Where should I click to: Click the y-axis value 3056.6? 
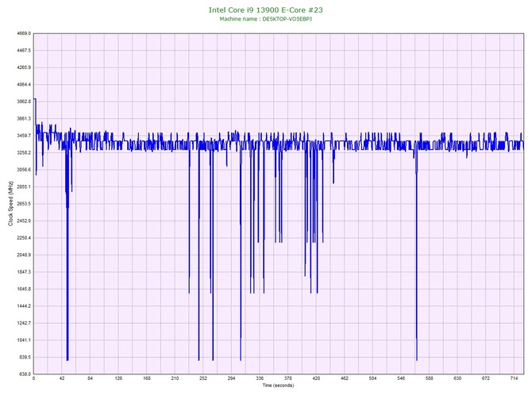click(24, 170)
